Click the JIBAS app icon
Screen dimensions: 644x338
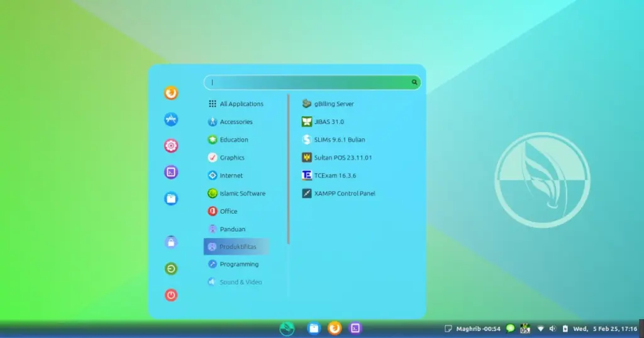point(307,122)
